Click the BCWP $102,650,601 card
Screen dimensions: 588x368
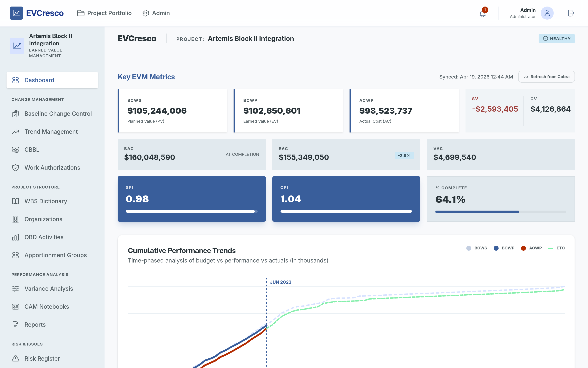click(288, 111)
